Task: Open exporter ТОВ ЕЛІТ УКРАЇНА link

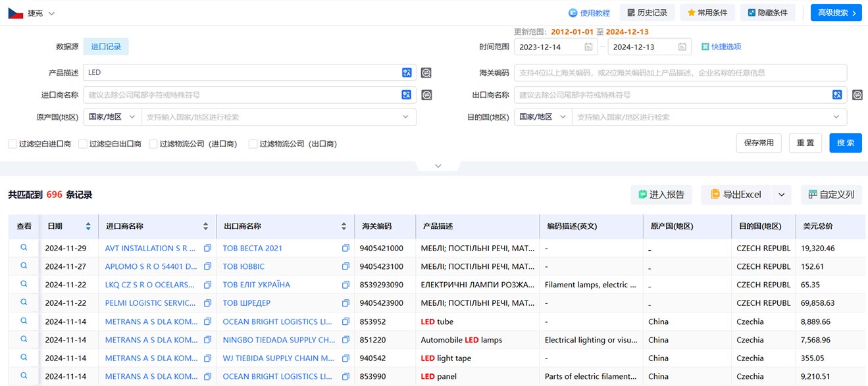Action: 256,285
